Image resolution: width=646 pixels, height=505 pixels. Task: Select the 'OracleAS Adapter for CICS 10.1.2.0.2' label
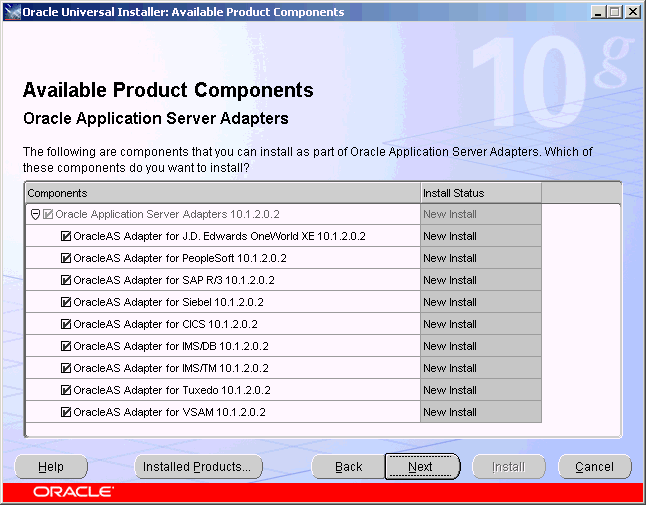[166, 324]
